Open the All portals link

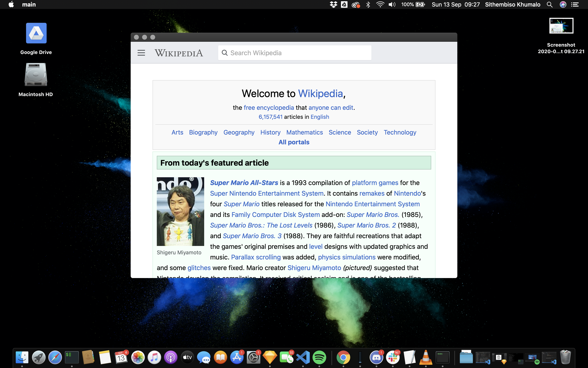coord(294,142)
